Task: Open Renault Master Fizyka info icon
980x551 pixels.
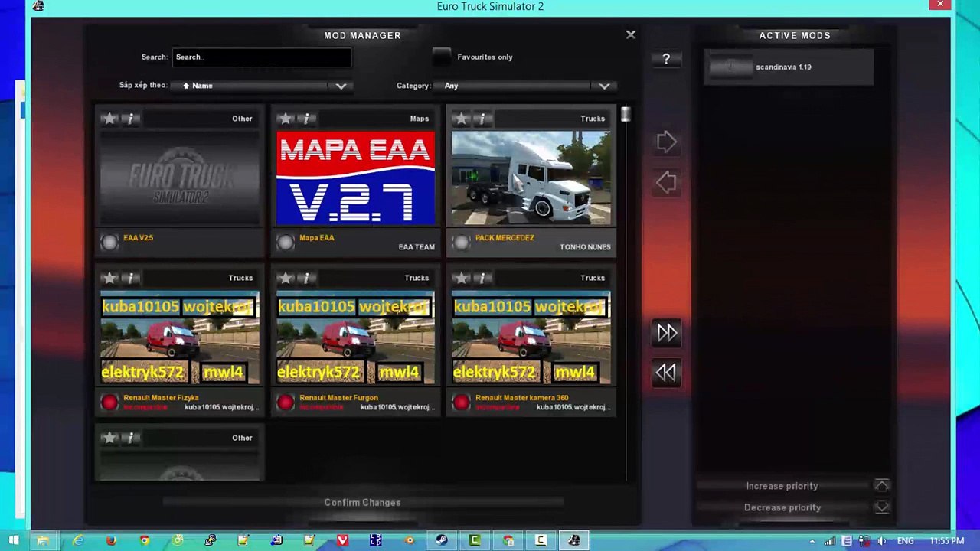Action: point(130,278)
